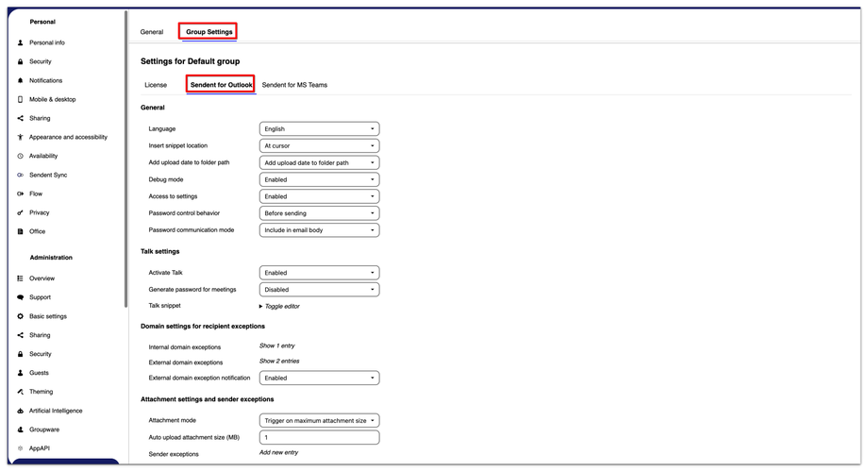Click the AppAPI icon
The image size is (868, 472).
click(21, 448)
